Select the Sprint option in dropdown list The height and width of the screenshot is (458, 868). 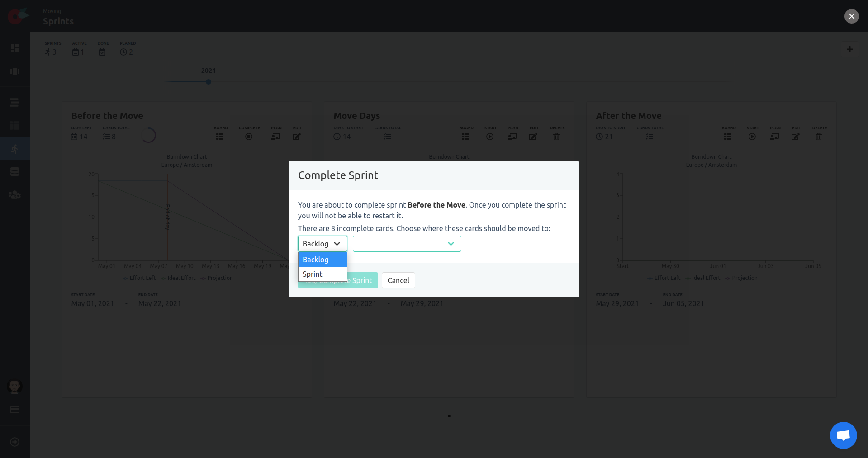point(323,274)
